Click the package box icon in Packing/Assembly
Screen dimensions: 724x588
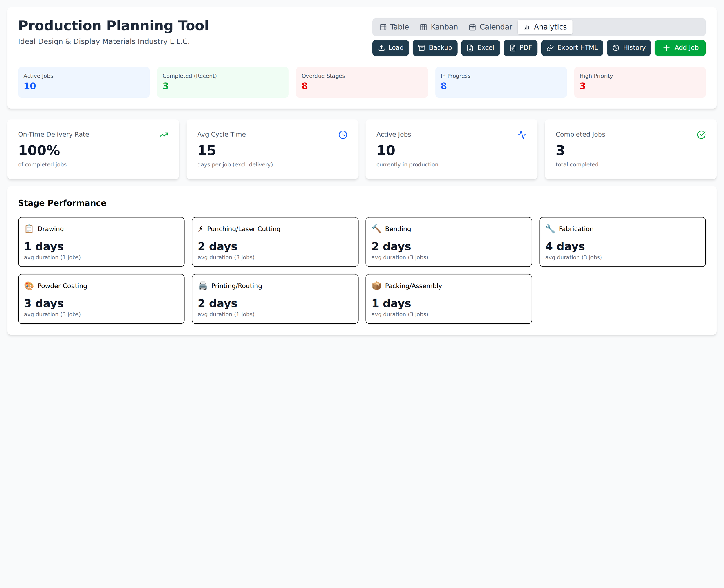[x=376, y=286]
